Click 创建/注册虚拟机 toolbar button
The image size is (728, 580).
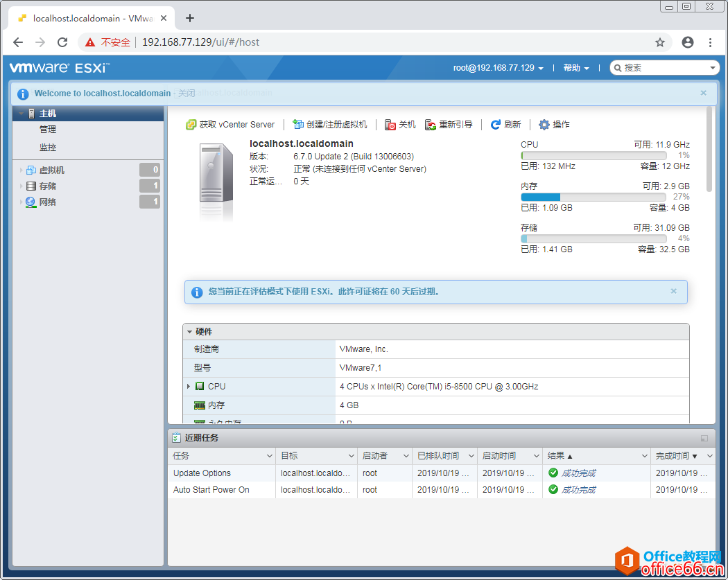coord(329,124)
